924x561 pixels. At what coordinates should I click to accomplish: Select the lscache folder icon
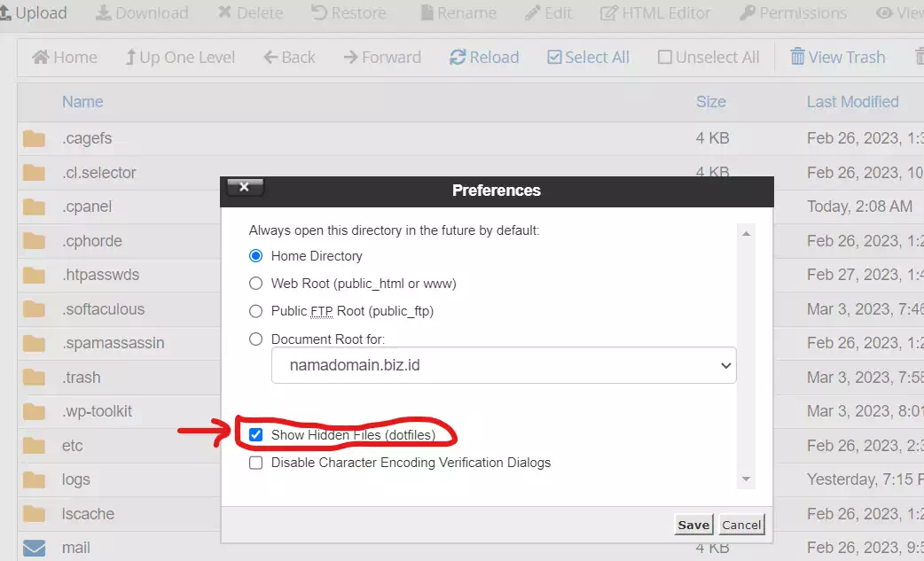tap(35, 515)
